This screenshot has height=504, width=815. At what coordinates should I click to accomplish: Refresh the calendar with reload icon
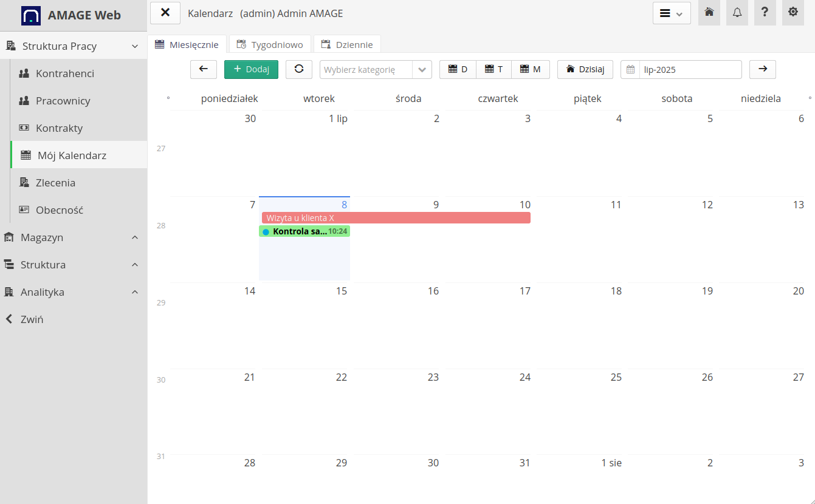tap(299, 69)
